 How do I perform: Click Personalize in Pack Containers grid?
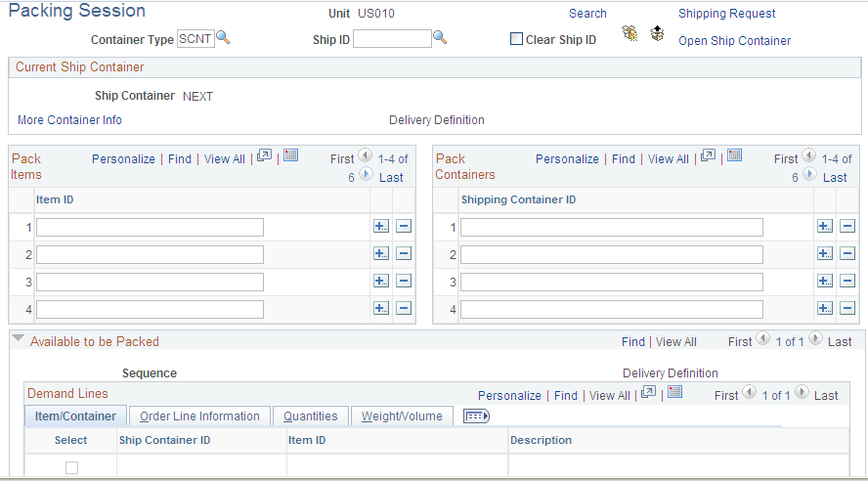click(x=567, y=159)
